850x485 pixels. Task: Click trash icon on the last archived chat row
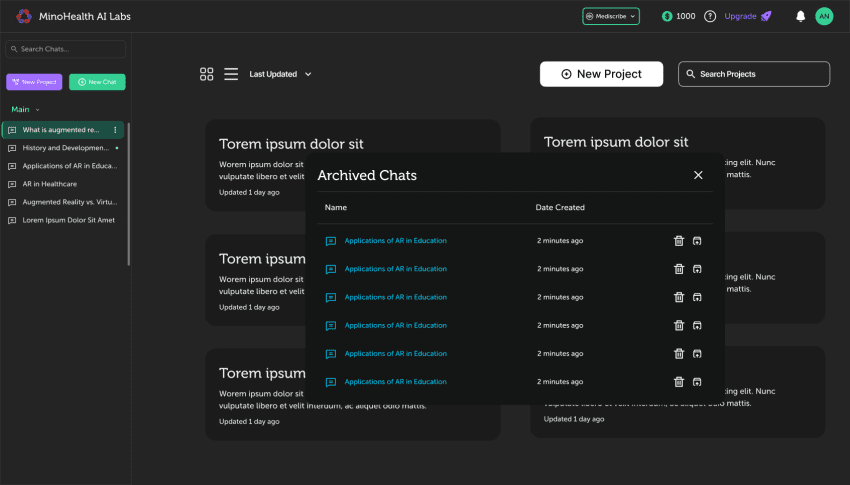click(x=679, y=381)
